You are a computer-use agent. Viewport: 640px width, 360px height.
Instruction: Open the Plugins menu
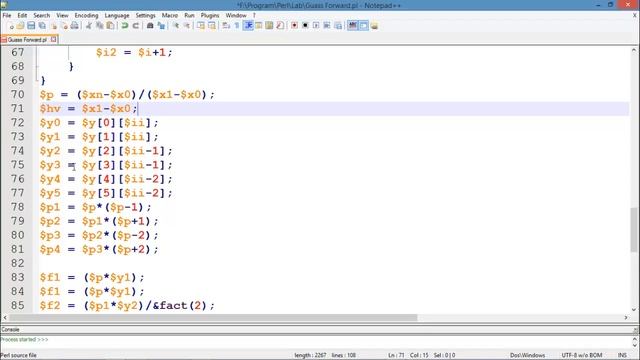pyautogui.click(x=210, y=16)
